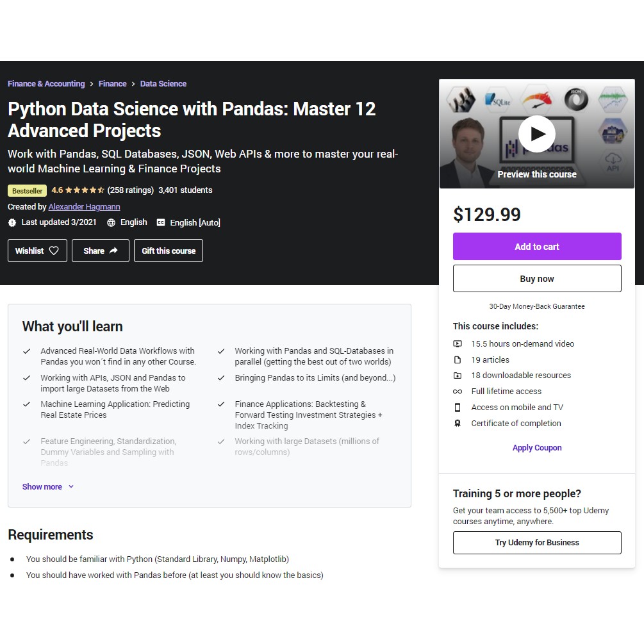
Task: Click the full lifetime access infinity icon
Action: tap(458, 392)
